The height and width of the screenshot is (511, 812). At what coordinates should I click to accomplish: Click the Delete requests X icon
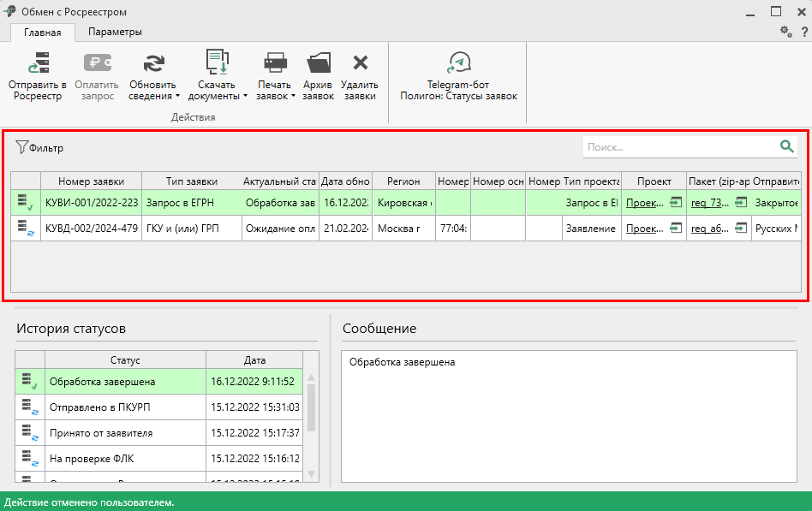[360, 63]
